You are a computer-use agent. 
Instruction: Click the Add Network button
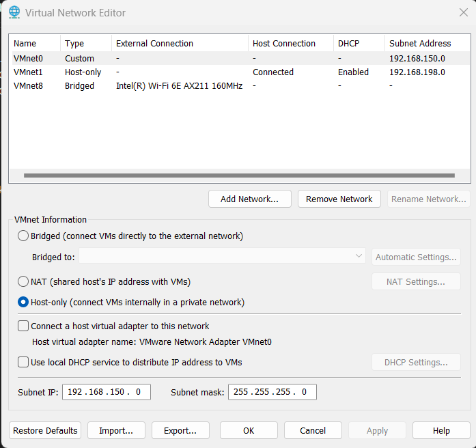tap(249, 199)
